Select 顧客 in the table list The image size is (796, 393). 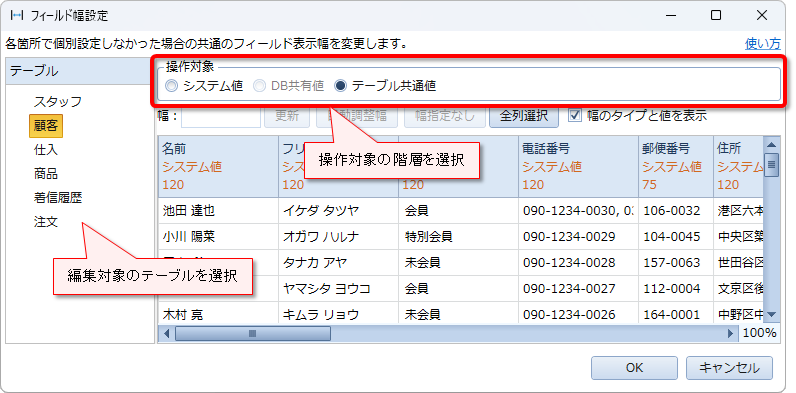(x=46, y=126)
